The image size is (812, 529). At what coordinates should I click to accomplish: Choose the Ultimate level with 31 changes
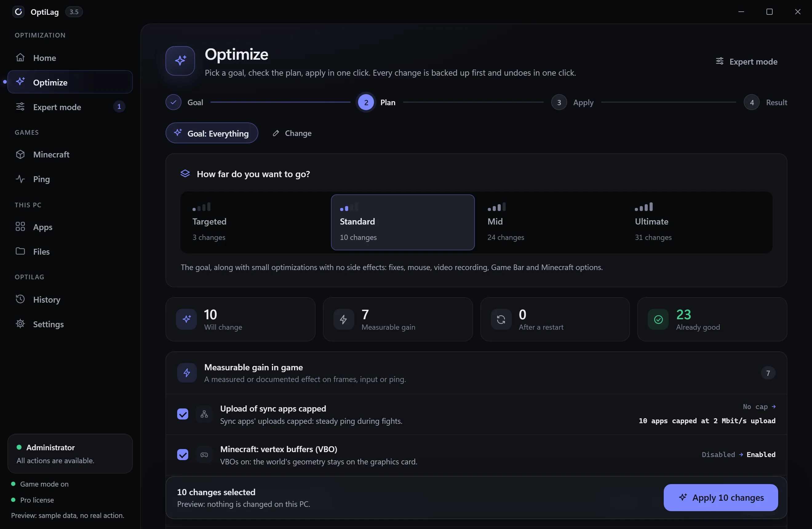click(698, 222)
